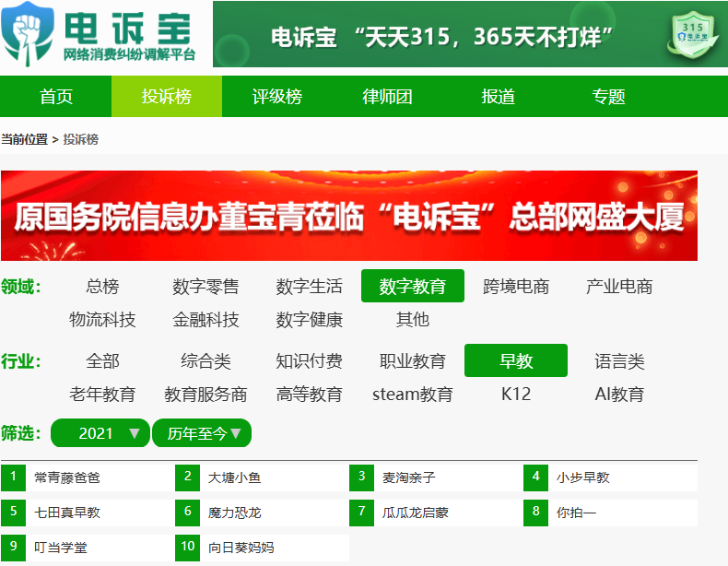
Task: Open rank 8 你拍一
Action: pyautogui.click(x=610, y=513)
